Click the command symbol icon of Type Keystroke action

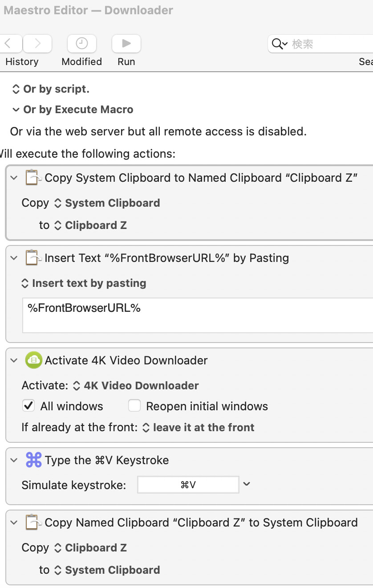coord(33,460)
